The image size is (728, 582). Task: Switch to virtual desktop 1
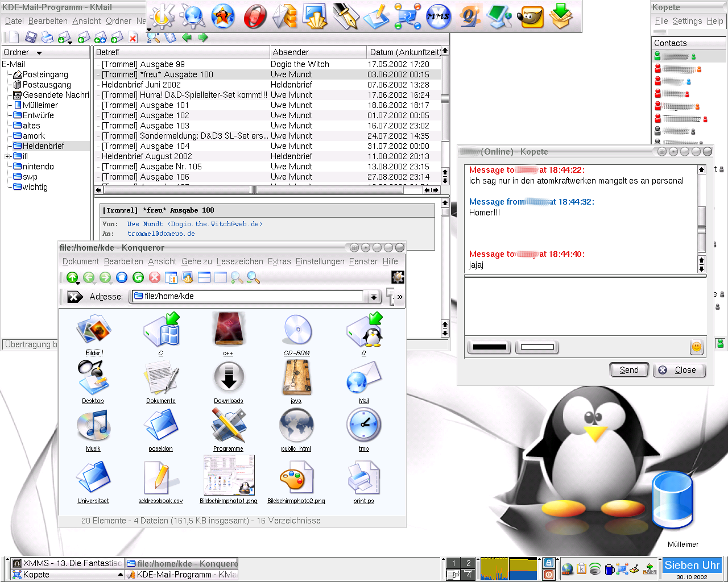[x=453, y=563]
